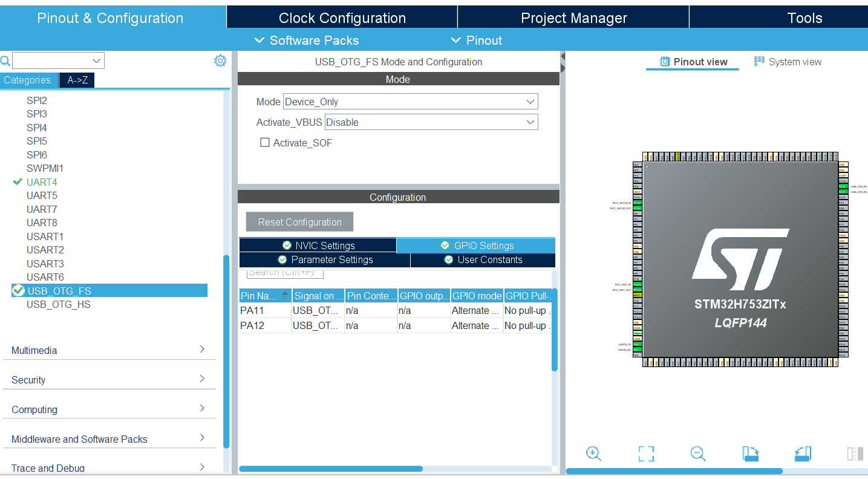Viewport: 868px width, 479px height.
Task: Click the search magnifier icon in left panel
Action: (x=5, y=60)
